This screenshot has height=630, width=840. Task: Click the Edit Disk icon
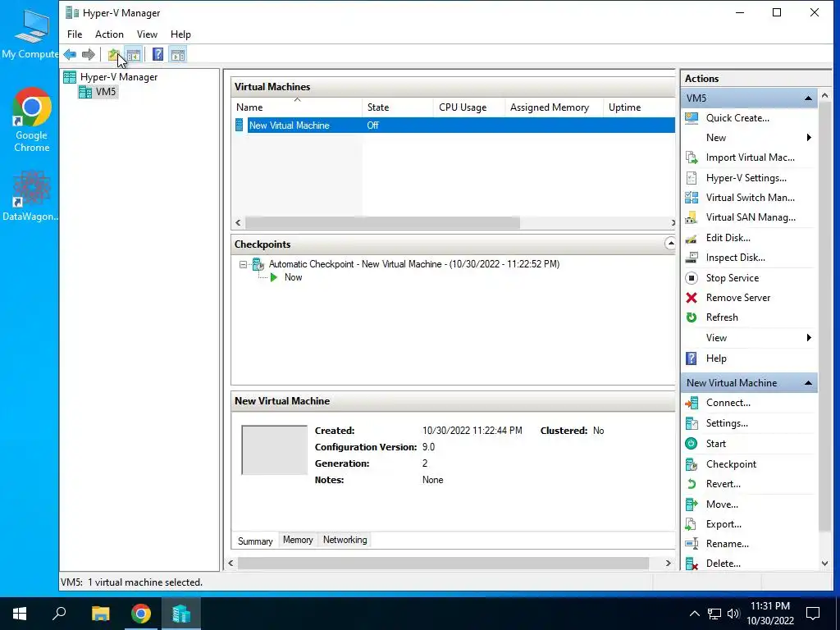692,238
